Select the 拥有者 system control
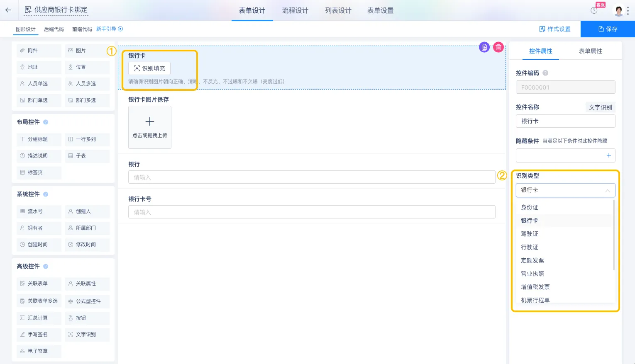The image size is (635, 364). point(39,228)
